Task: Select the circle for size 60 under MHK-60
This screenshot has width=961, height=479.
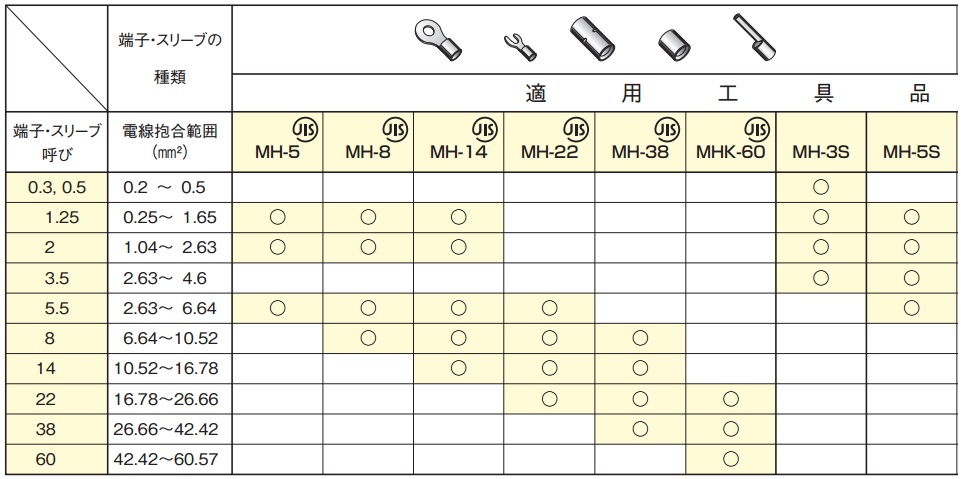Action: point(731,460)
